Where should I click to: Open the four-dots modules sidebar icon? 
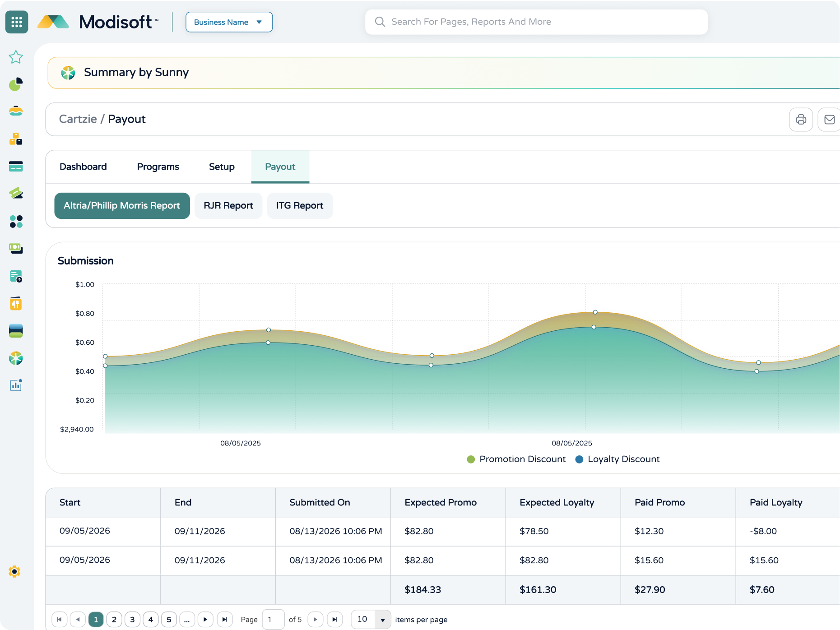coord(16,222)
